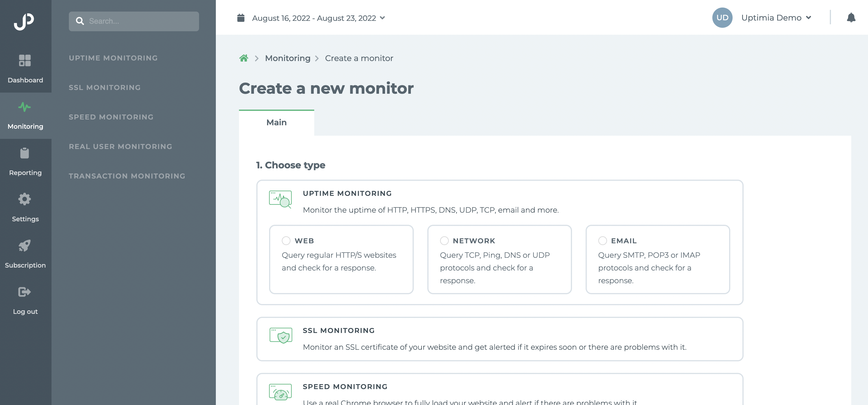Screen dimensions: 868x405
Task: Expand the date range dropdown arrow
Action: pos(382,18)
